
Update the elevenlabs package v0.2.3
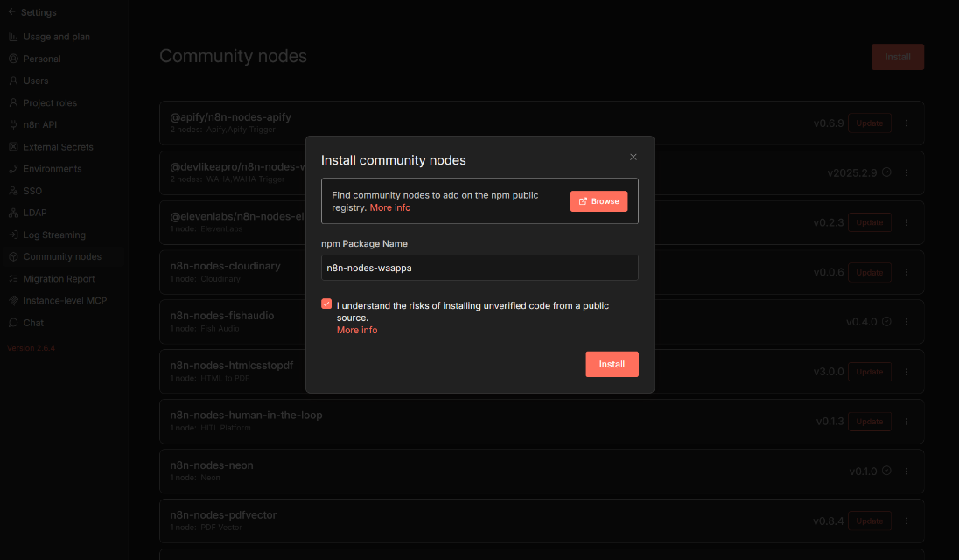coord(869,222)
